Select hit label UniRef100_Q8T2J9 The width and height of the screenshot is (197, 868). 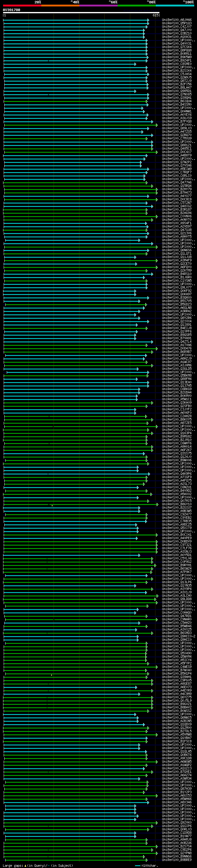(177, 81)
